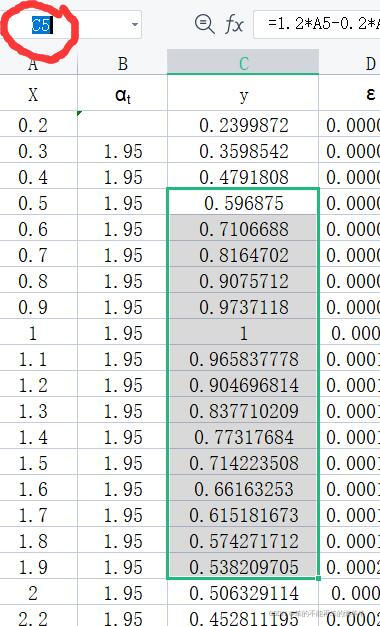Select X cell with value 1.7
This screenshot has height=626, width=380.
pos(39,515)
